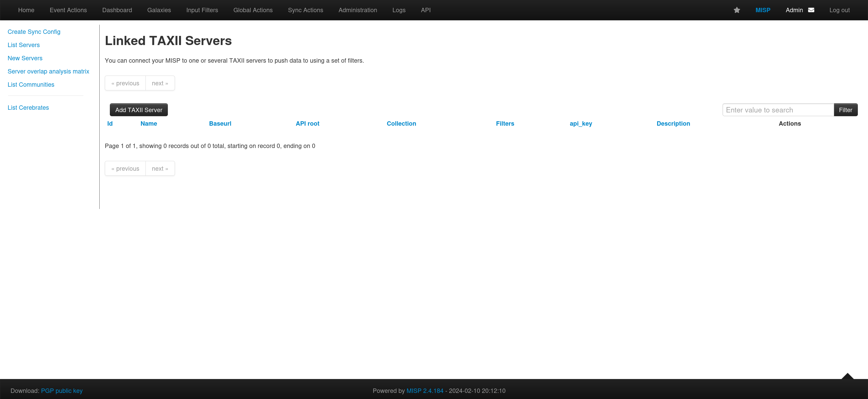Sort table by Filters column
The width and height of the screenshot is (868, 399).
point(505,124)
